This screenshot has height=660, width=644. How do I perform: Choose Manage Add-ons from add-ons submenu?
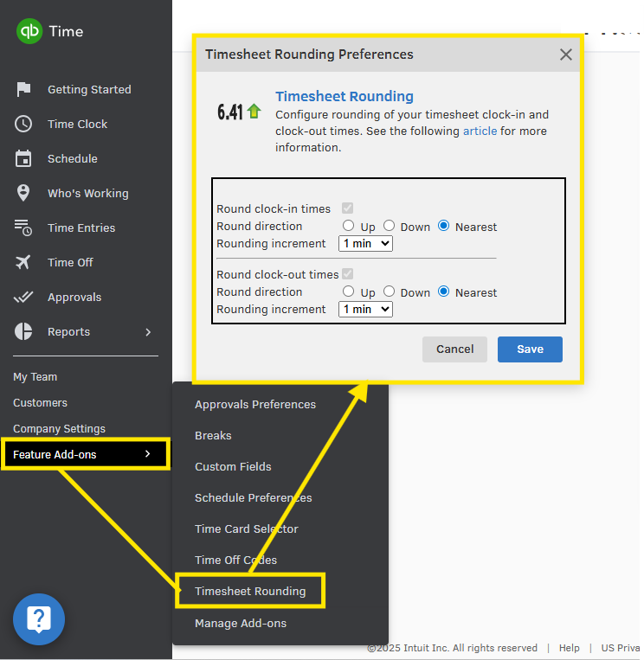241,624
